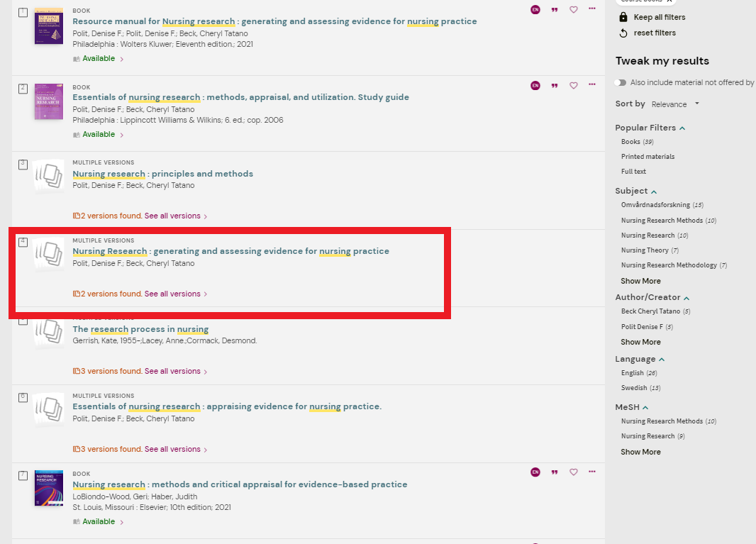Viewport: 756px width, 544px height.
Task: Open EndNote export for Essentials Study guide record
Action: 535,85
